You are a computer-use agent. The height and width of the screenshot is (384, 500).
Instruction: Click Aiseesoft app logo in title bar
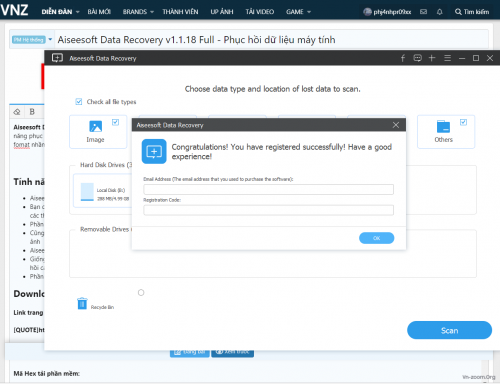pyautogui.click(x=57, y=58)
